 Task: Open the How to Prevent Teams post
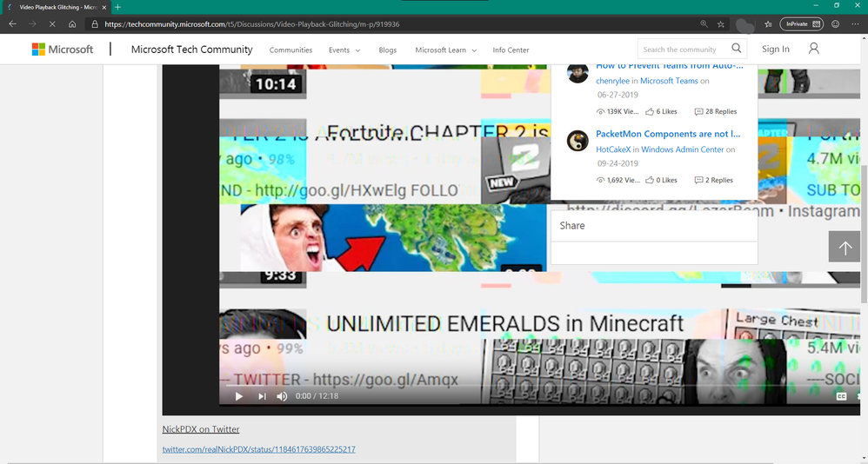670,66
